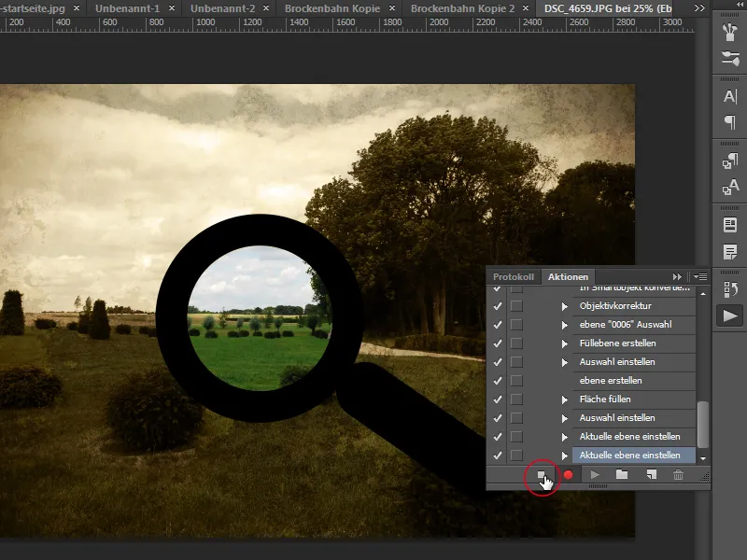Select the highlighted Aktuelle ebene einstellen step

coord(634,455)
